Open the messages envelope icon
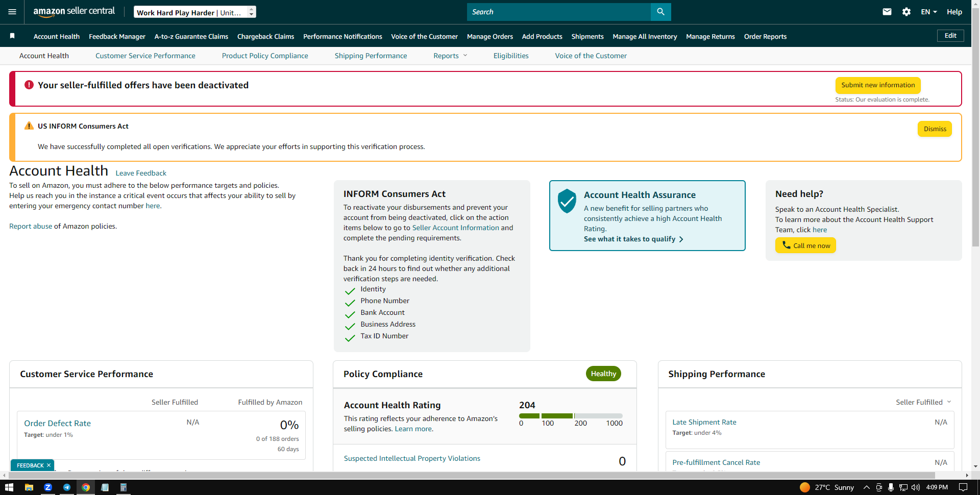The width and height of the screenshot is (980, 495). coord(887,12)
